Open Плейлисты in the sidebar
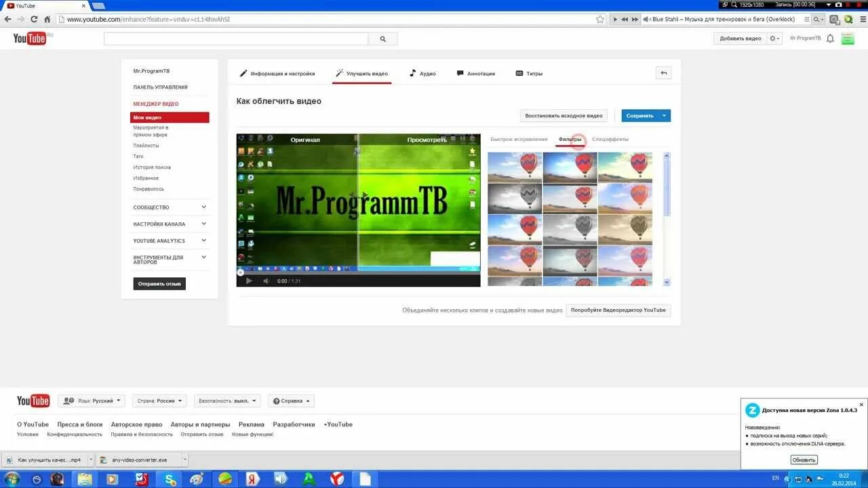This screenshot has width=868, height=488. (146, 146)
